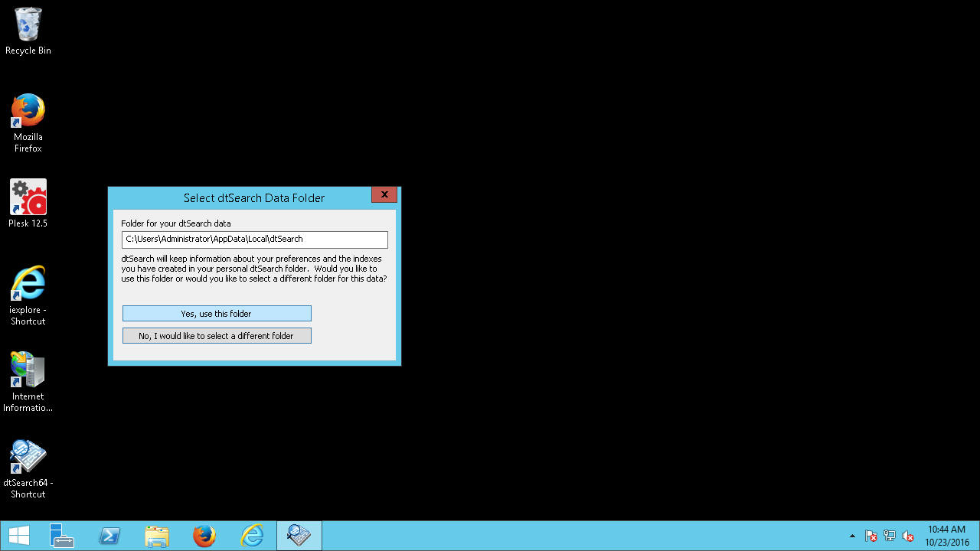Image resolution: width=980 pixels, height=551 pixels.
Task: Open Action Center flag icon in tray
Action: pos(871,536)
